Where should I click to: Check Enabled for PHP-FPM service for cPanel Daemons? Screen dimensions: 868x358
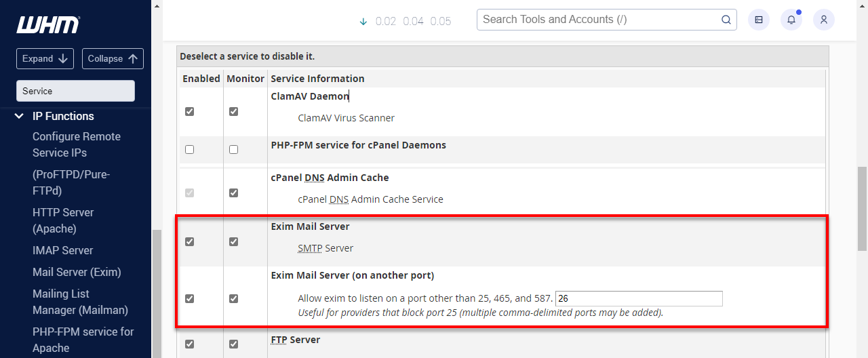click(x=189, y=149)
